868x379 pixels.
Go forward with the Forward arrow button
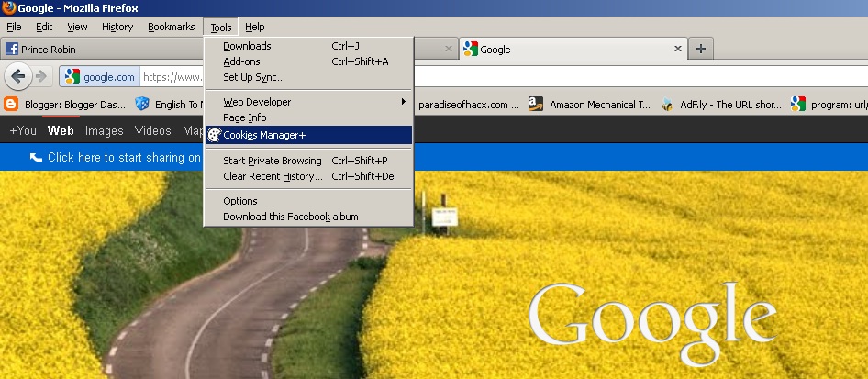coord(41,76)
